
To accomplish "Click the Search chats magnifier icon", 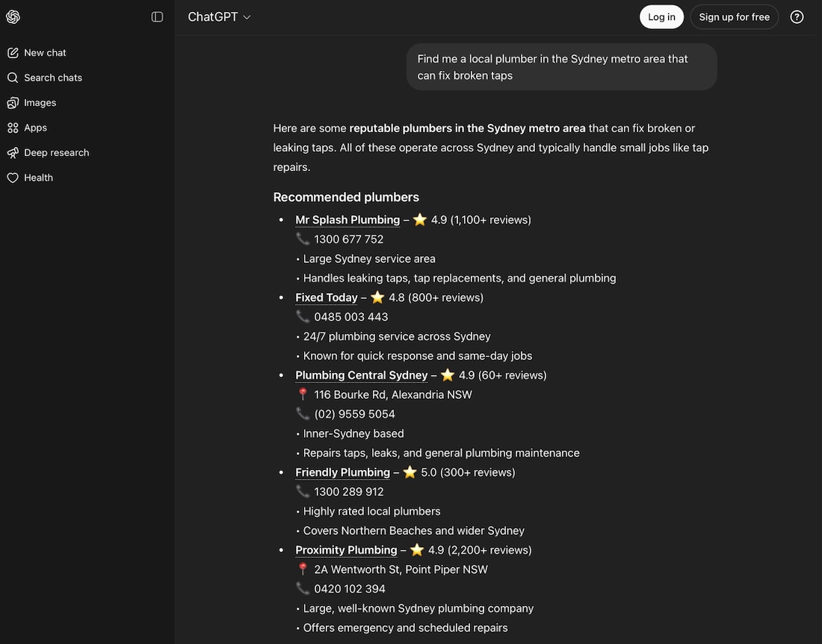I will [12, 77].
